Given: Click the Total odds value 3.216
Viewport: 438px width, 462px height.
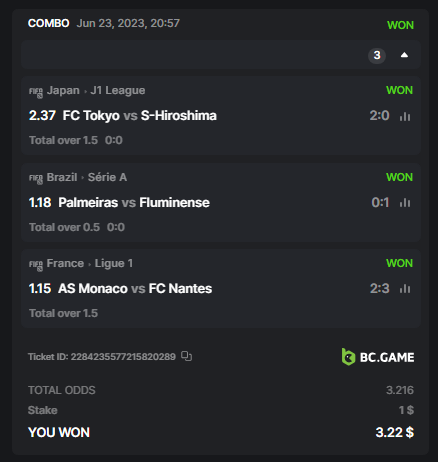Looking at the screenshot, I should 400,390.
